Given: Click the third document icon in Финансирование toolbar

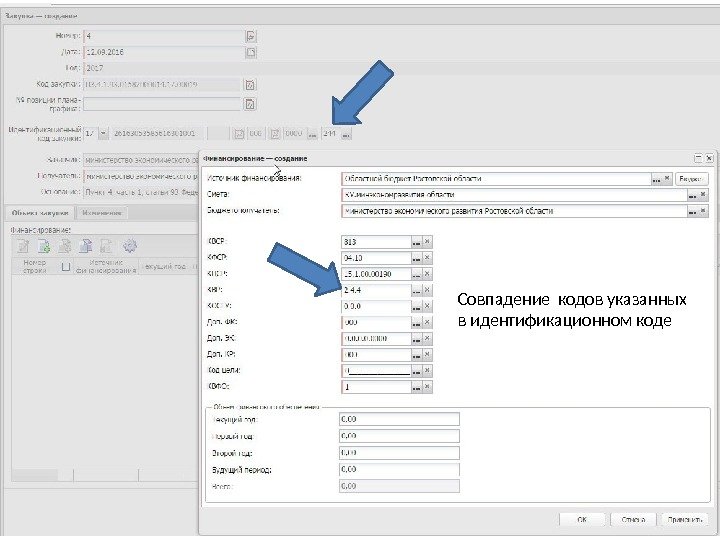Looking at the screenshot, I should 65,246.
